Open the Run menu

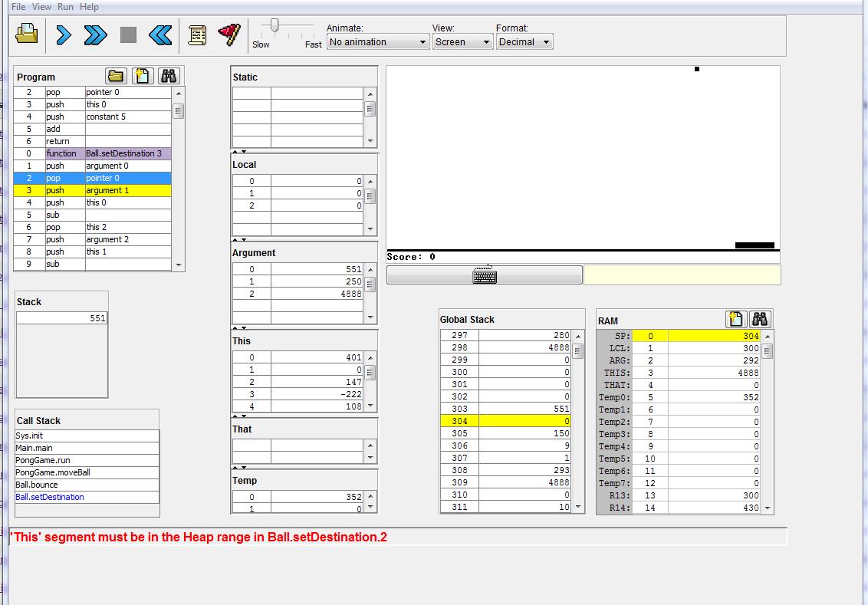tap(66, 7)
